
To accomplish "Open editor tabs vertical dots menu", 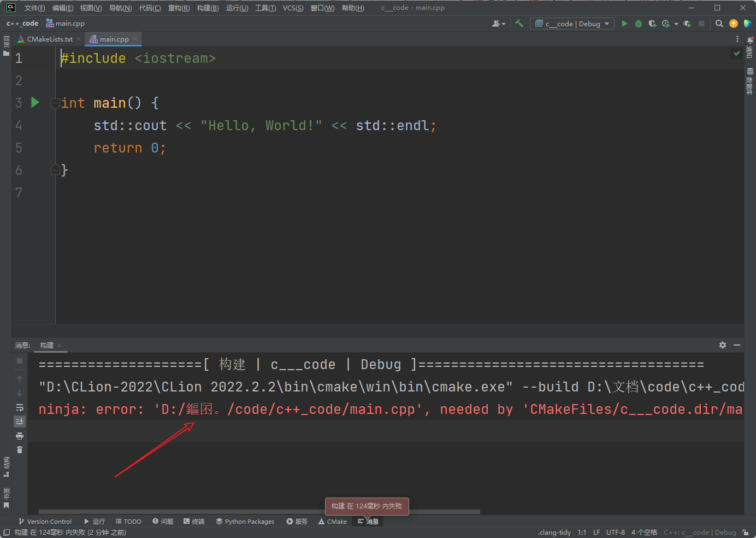I will (x=737, y=39).
